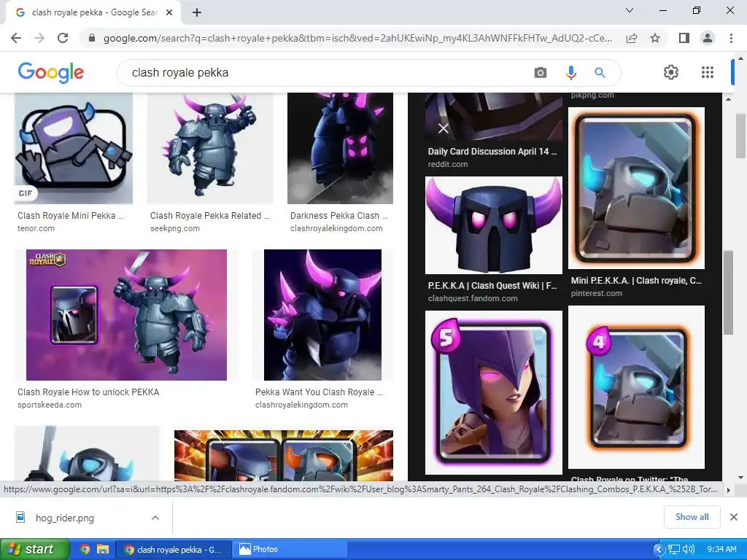Switch to Photos taskbar window

[x=290, y=549]
